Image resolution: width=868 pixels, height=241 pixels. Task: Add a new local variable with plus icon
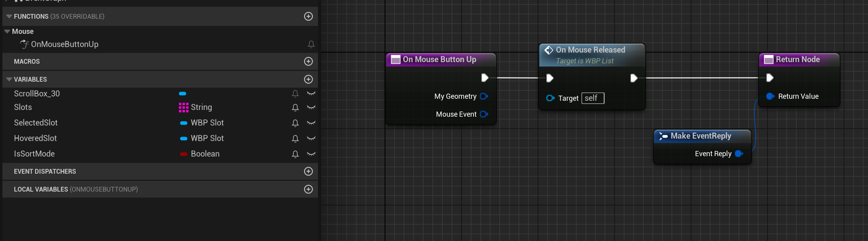308,189
